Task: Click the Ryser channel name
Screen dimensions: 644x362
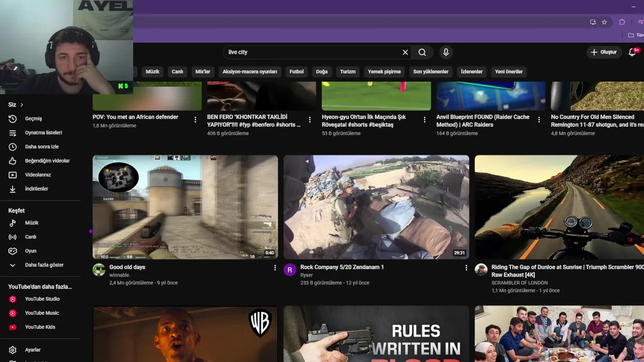Action: tap(306, 275)
